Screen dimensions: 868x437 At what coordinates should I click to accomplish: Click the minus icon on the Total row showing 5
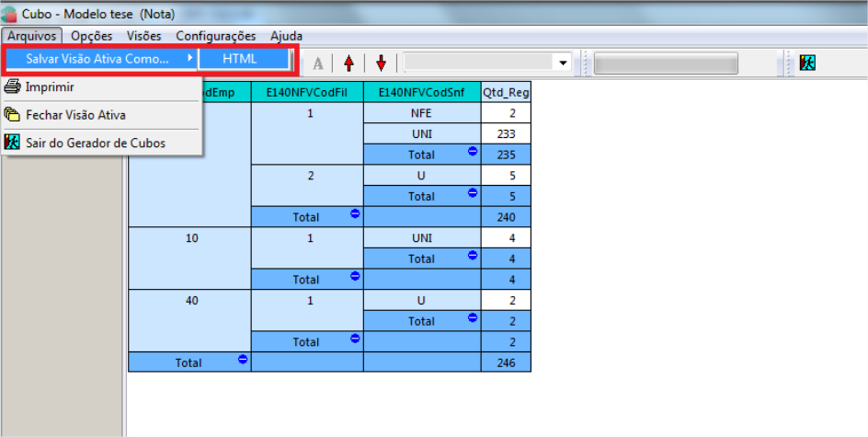[473, 192]
